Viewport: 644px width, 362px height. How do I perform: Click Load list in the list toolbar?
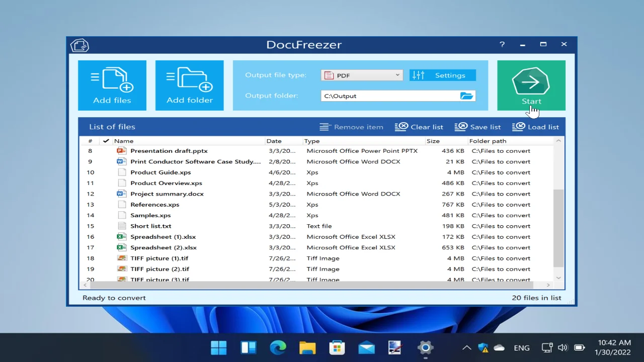pos(535,127)
